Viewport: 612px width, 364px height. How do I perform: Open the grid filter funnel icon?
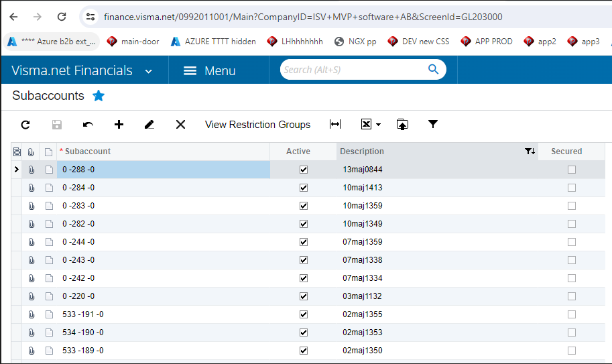point(433,124)
